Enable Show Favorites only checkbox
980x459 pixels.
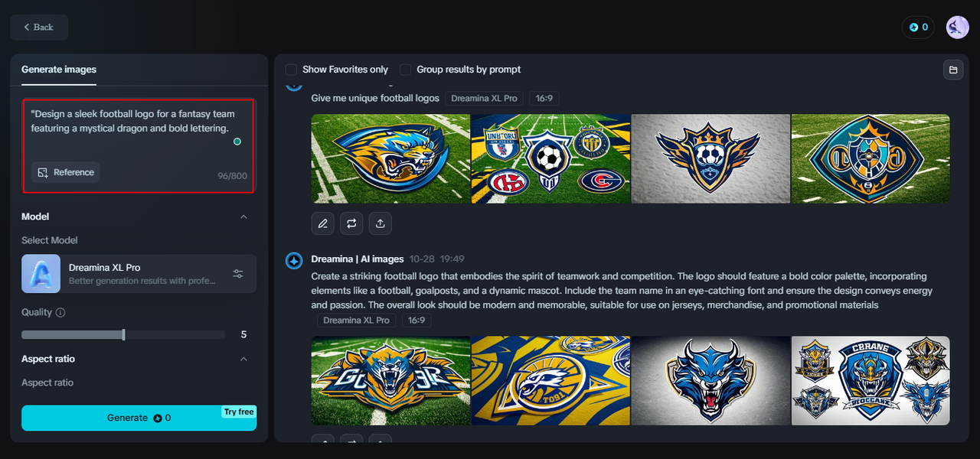tap(292, 70)
